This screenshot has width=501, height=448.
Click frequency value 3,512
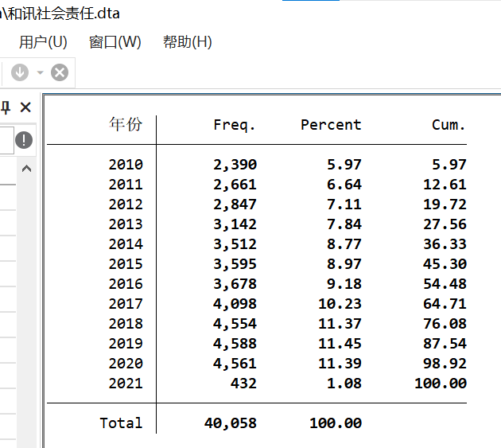(x=235, y=244)
